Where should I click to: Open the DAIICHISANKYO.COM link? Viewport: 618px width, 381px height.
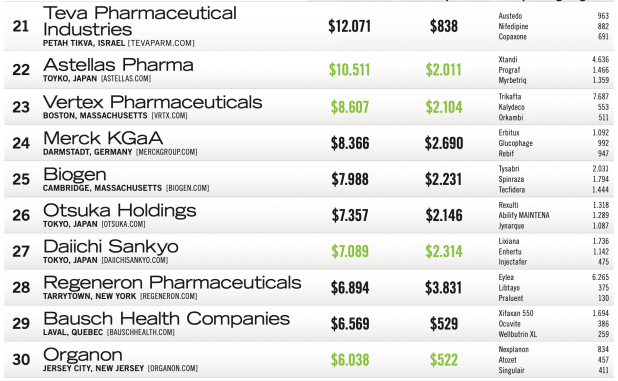134,260
